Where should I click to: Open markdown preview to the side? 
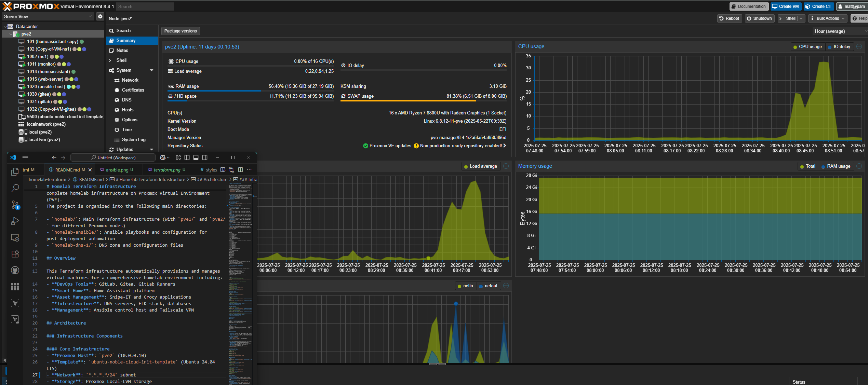point(223,170)
